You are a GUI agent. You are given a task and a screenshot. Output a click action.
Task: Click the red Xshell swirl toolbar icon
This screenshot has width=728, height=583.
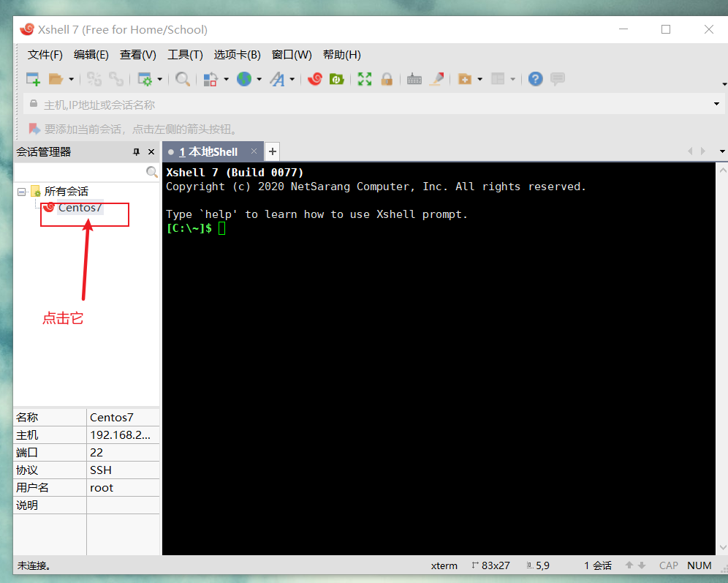(315, 79)
